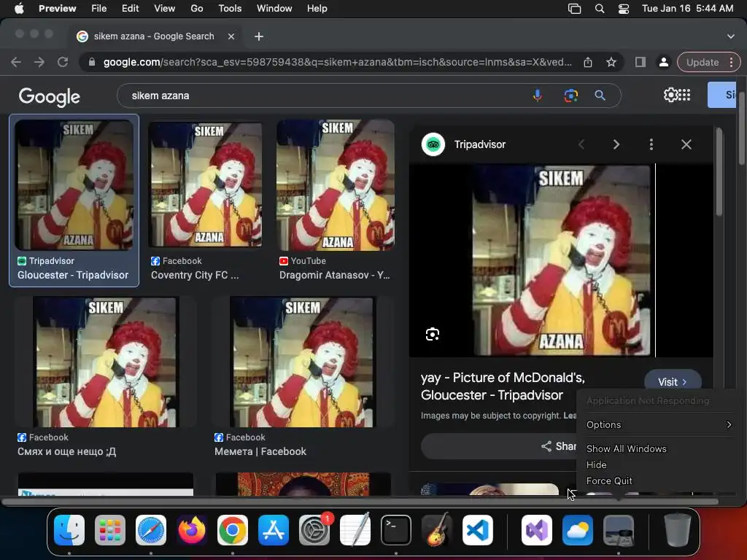Open the Tools menu in menu bar

(230, 9)
